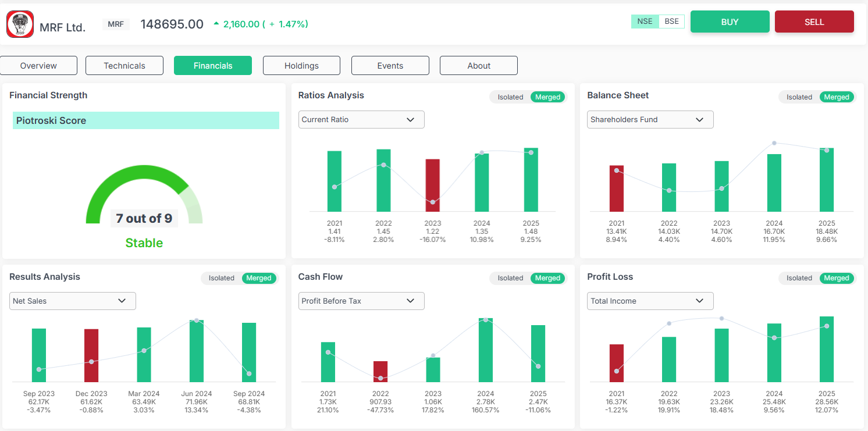Switch Cash Flow to Merged
Viewport: 868px width, 431px height.
(547, 278)
